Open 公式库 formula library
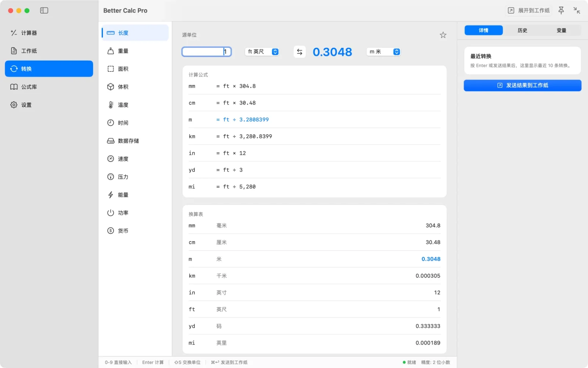The width and height of the screenshot is (588, 368). (49, 87)
